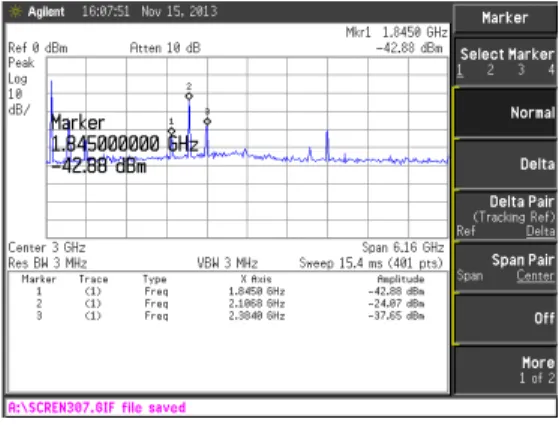Image resolution: width=559 pixels, height=425 pixels.
Task: Choose the Delta marker softkey
Action: [505, 164]
